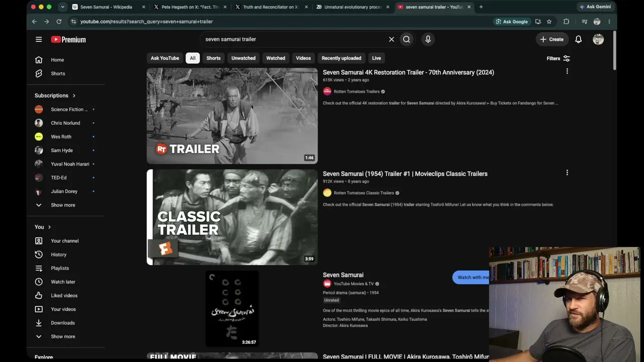Open Seven Samurai (1954) Trailer #1 title
644x362 pixels.
click(405, 174)
